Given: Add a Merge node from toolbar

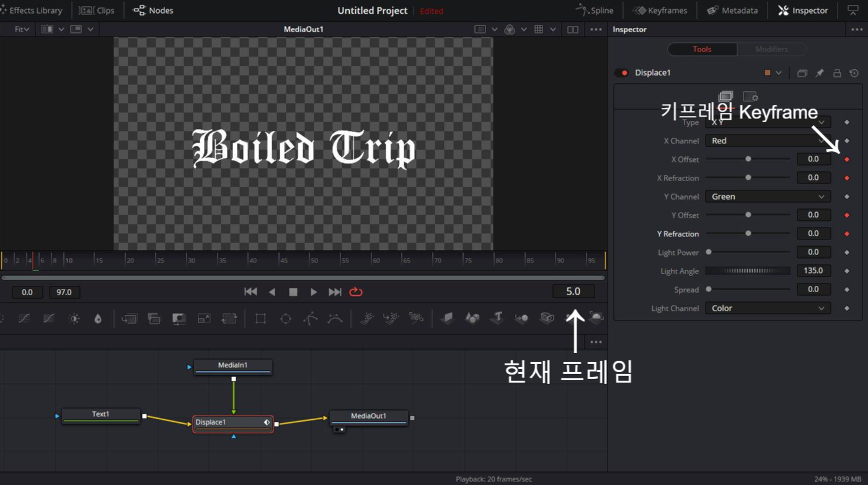Looking at the screenshot, I should pos(129,319).
